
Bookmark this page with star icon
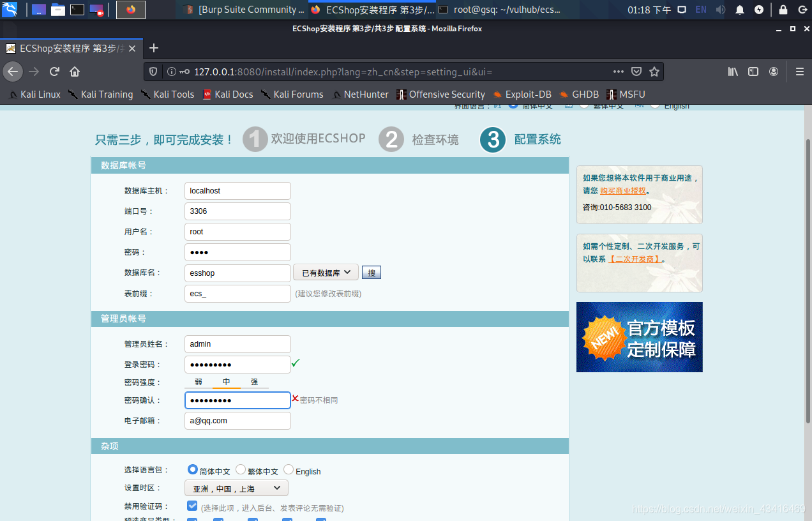(654, 72)
